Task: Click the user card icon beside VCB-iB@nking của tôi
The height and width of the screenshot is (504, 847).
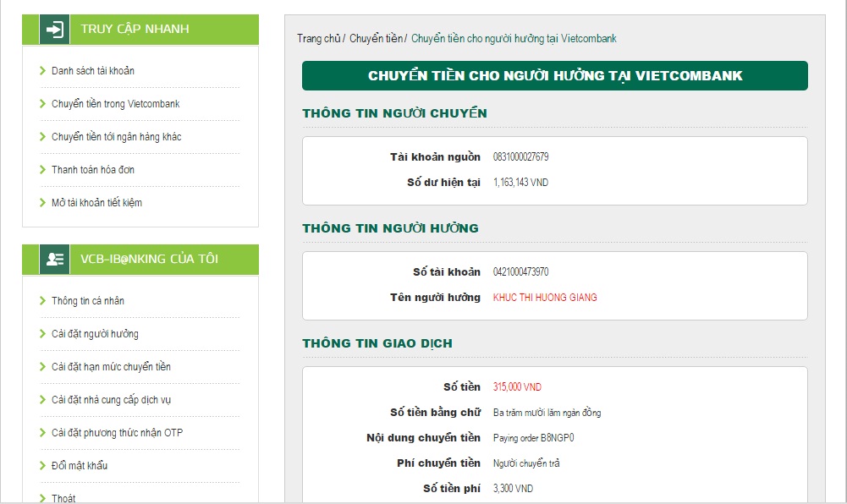Action: [x=54, y=260]
